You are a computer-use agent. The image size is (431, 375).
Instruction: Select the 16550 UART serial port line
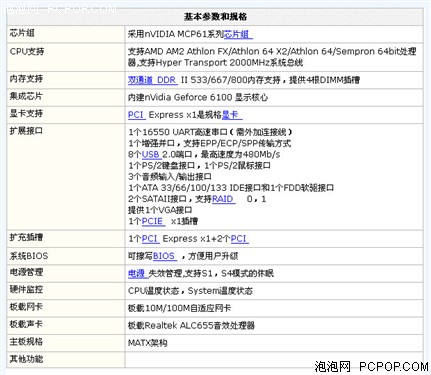(210, 132)
